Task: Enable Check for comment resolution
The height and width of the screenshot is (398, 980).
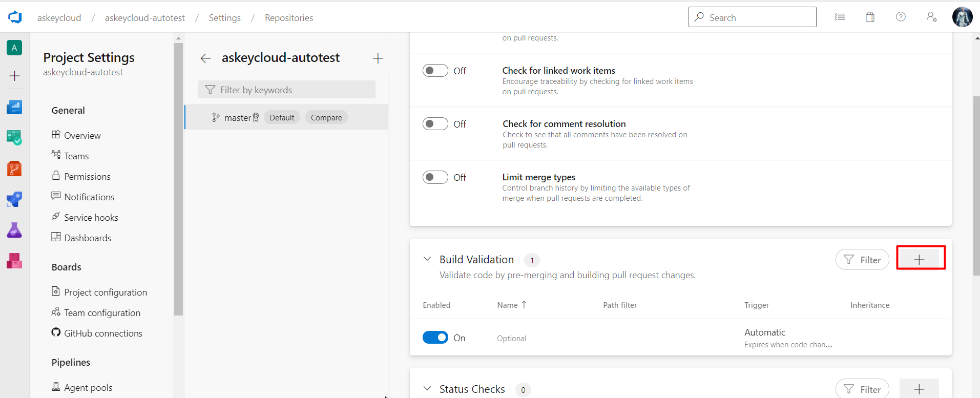Action: pyautogui.click(x=435, y=124)
